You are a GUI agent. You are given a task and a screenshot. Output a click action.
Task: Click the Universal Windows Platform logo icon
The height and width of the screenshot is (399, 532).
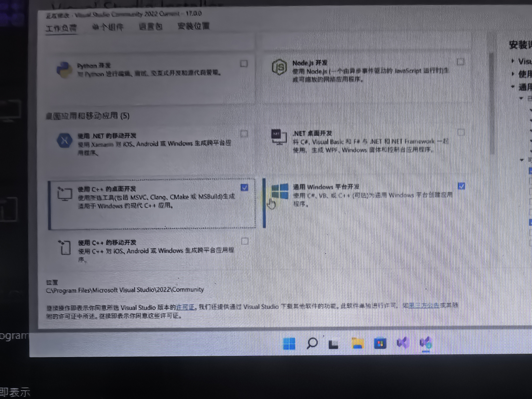click(280, 192)
